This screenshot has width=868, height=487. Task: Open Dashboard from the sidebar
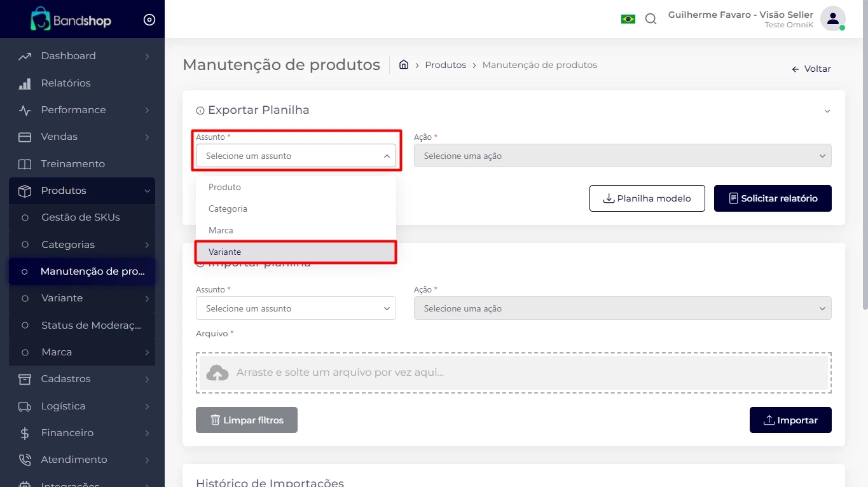click(x=69, y=56)
